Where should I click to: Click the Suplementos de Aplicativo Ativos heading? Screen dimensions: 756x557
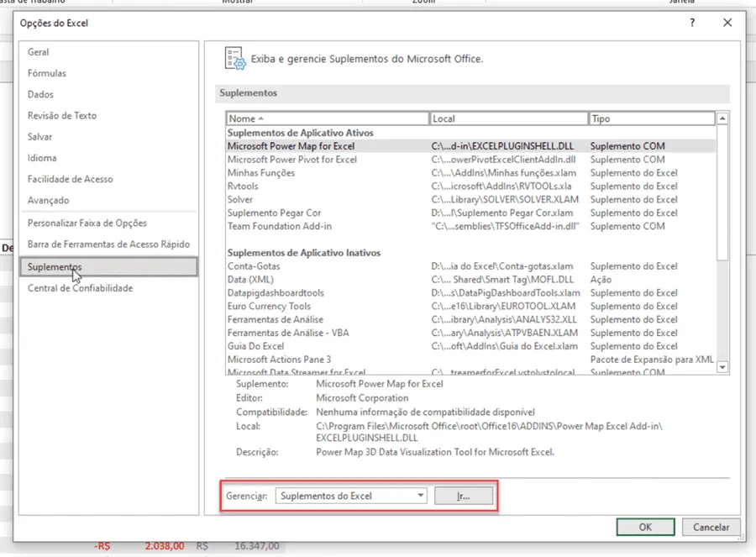pos(301,133)
